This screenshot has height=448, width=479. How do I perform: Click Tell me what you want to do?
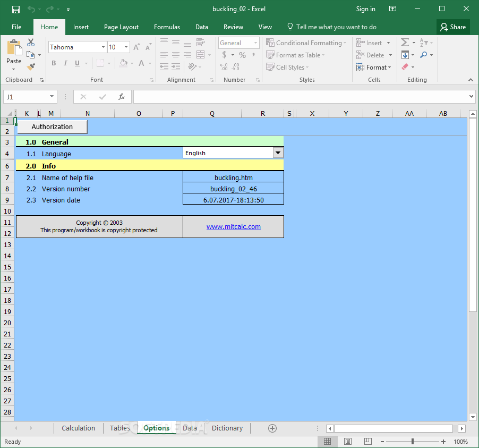(332, 27)
